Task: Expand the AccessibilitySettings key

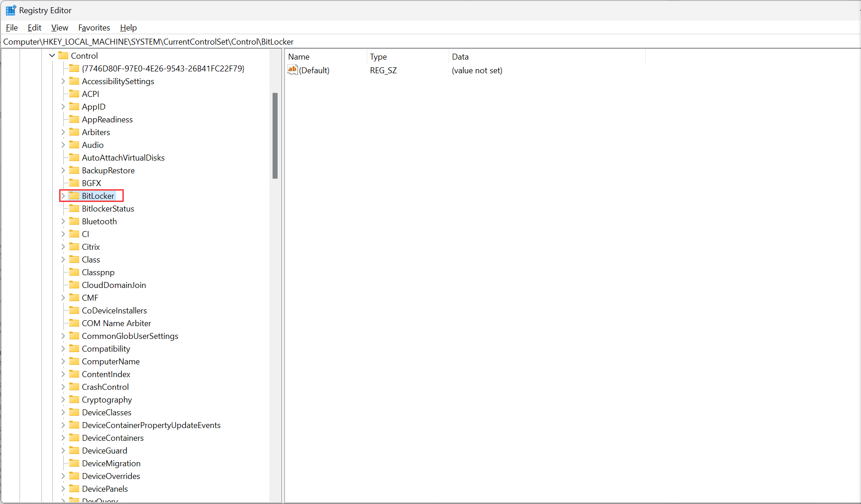Action: [x=63, y=81]
